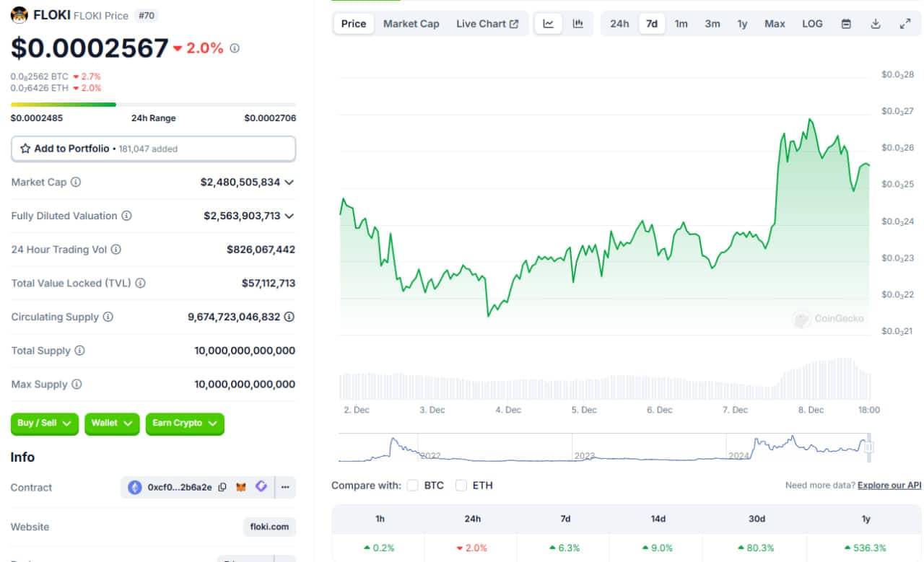Set the chart range to 1y
This screenshot has width=924, height=562.
click(x=742, y=24)
